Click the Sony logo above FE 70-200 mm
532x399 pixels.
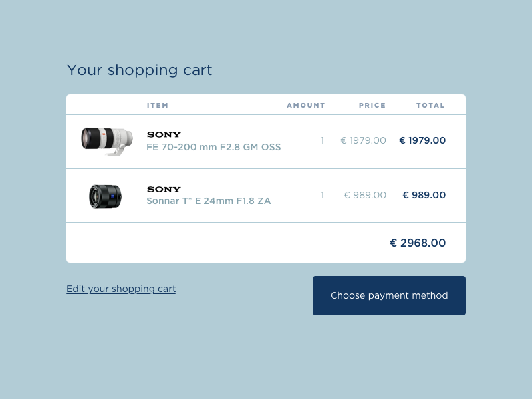coord(164,134)
